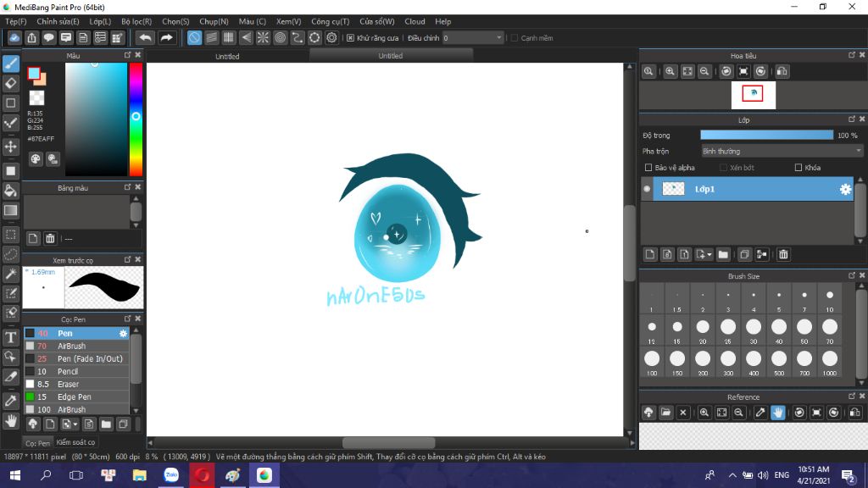
Task: Click the Redo arrow in the toolbar
Action: point(166,37)
